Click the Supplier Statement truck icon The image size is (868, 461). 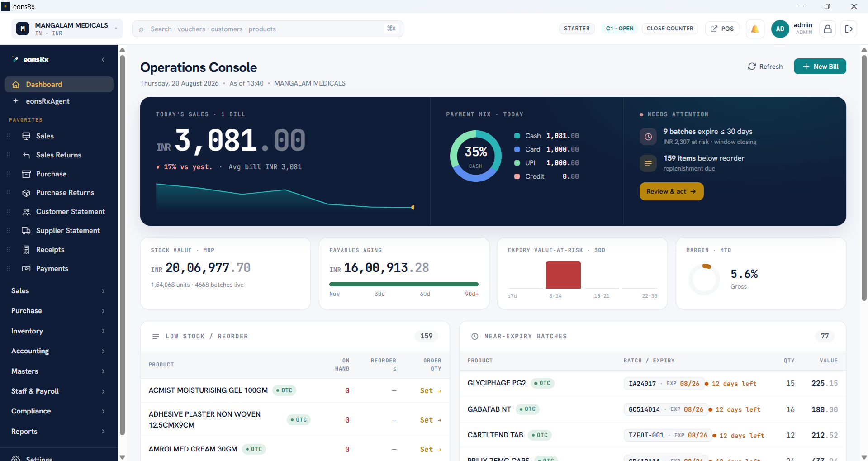coord(26,231)
